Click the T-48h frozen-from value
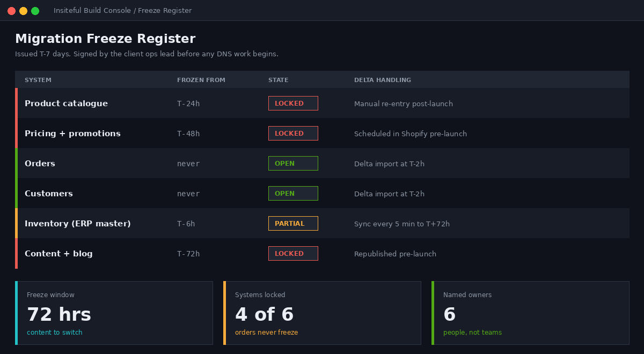644x354 pixels. (188, 134)
